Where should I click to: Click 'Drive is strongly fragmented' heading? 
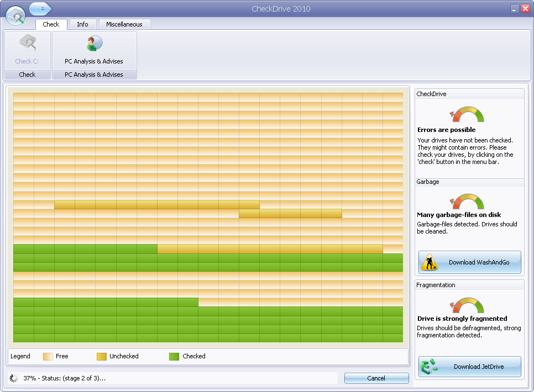pyautogui.click(x=462, y=319)
